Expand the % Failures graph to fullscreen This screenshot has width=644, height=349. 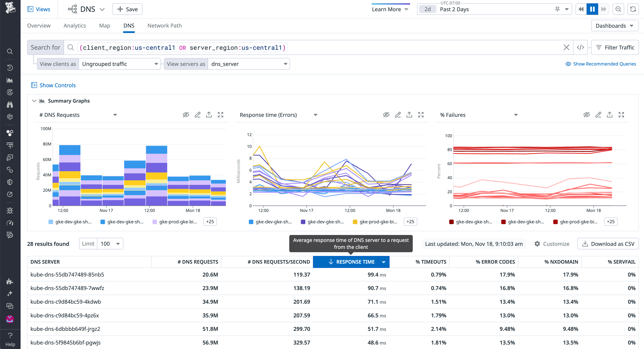pos(622,115)
